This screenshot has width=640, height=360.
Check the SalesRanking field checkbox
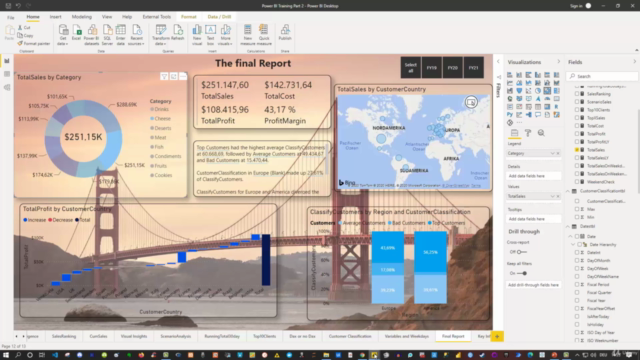click(x=577, y=94)
